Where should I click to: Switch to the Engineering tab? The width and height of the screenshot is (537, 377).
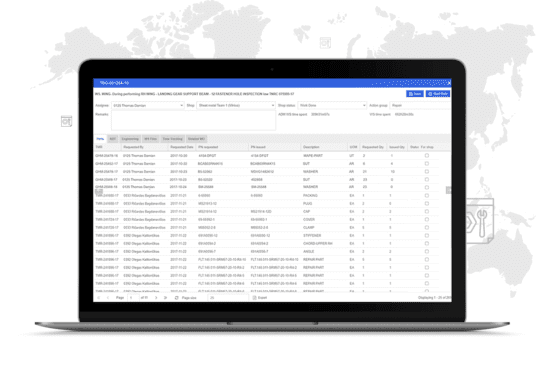[x=130, y=139]
